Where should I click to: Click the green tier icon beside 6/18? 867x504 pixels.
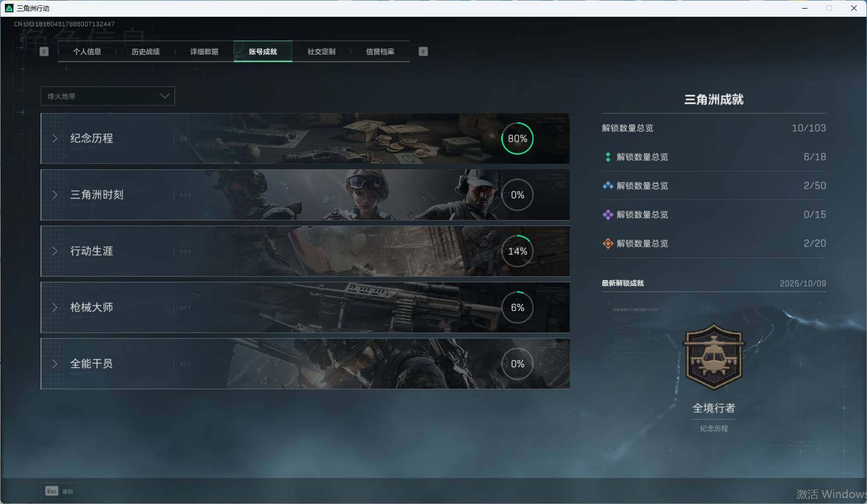click(608, 157)
